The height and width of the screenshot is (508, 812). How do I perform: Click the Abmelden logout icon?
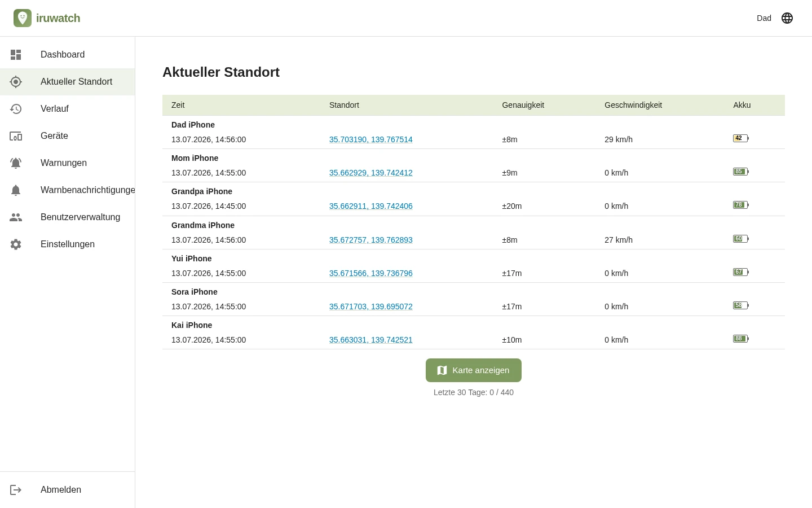pyautogui.click(x=16, y=490)
